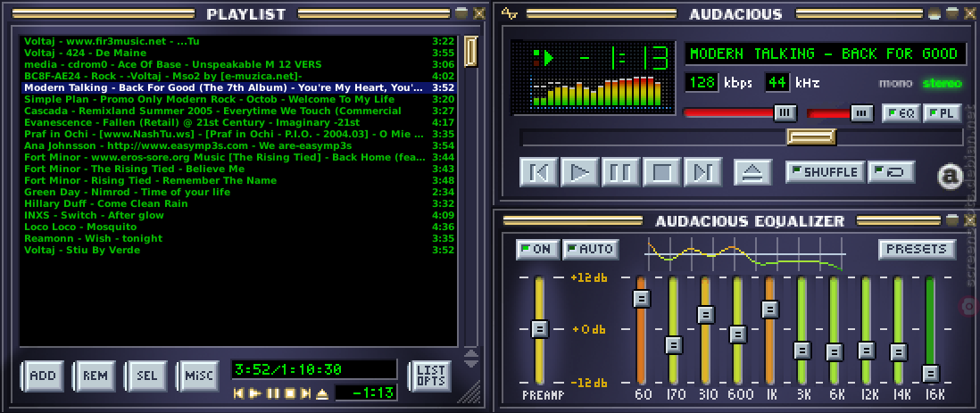Click the playlist mini stop icon

[289, 393]
